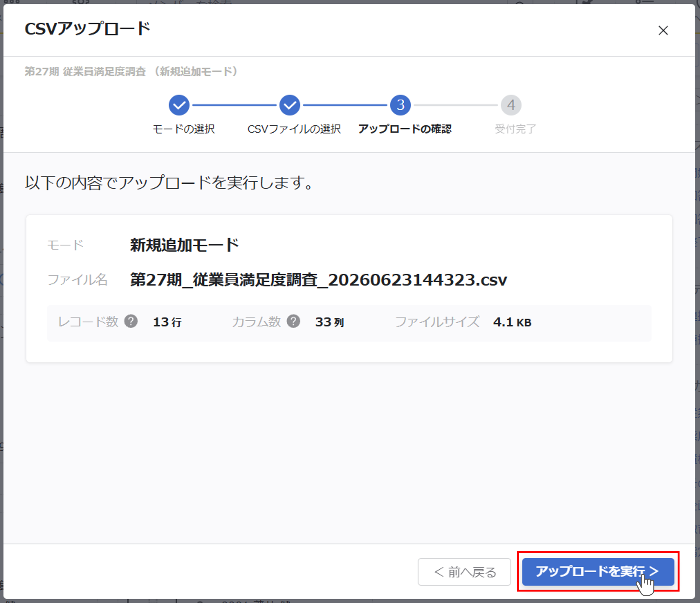The width and height of the screenshot is (700, 603).
Task: Go back with the 前へ戻る button
Action: [x=464, y=572]
